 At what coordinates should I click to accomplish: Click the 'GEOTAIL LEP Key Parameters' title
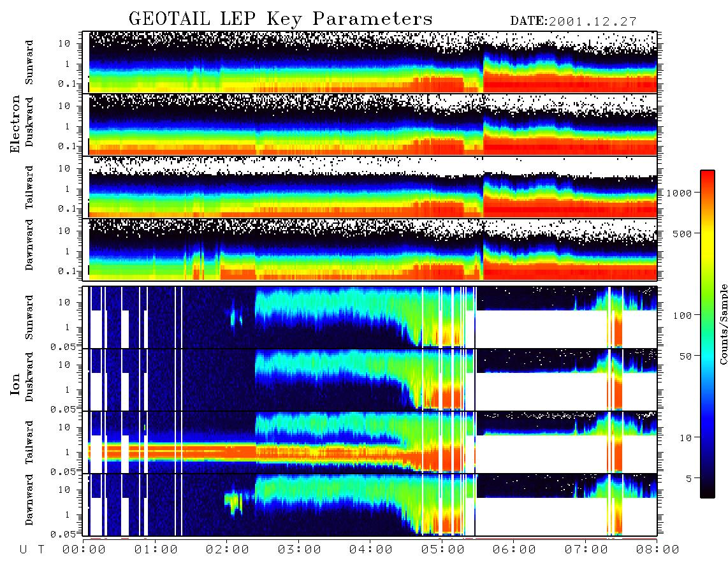(280, 19)
